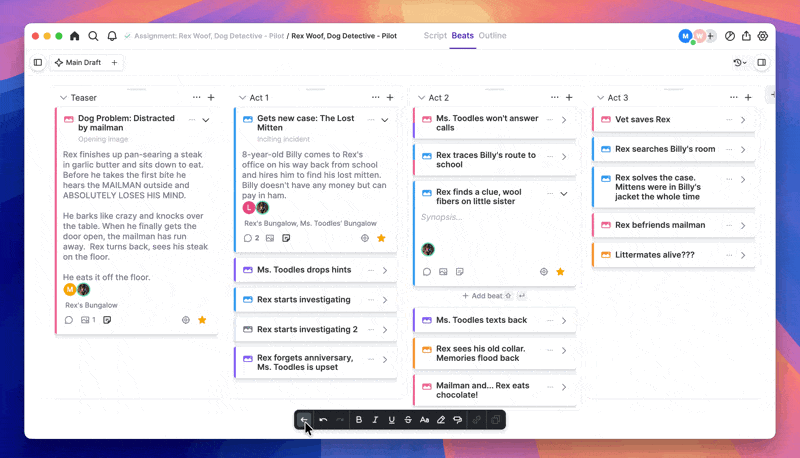Open search with the magnifier icon
Screen dimensions: 800x458
click(x=93, y=36)
